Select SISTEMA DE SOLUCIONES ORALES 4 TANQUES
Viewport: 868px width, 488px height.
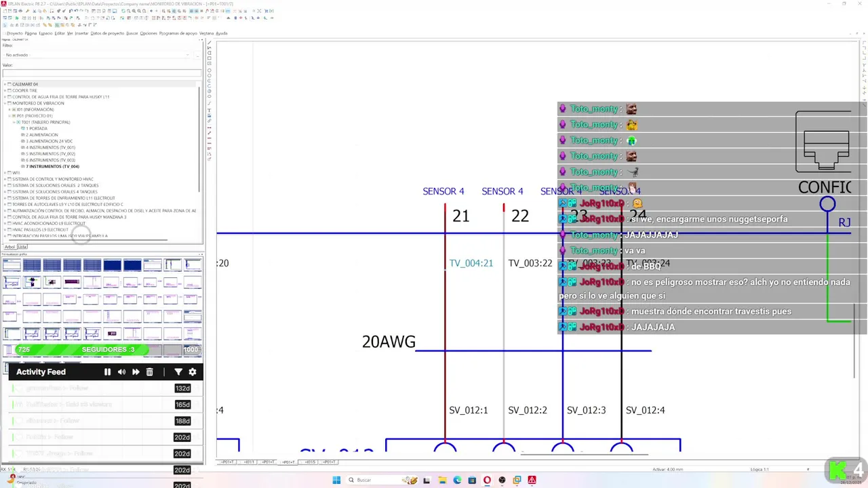pyautogui.click(x=55, y=192)
